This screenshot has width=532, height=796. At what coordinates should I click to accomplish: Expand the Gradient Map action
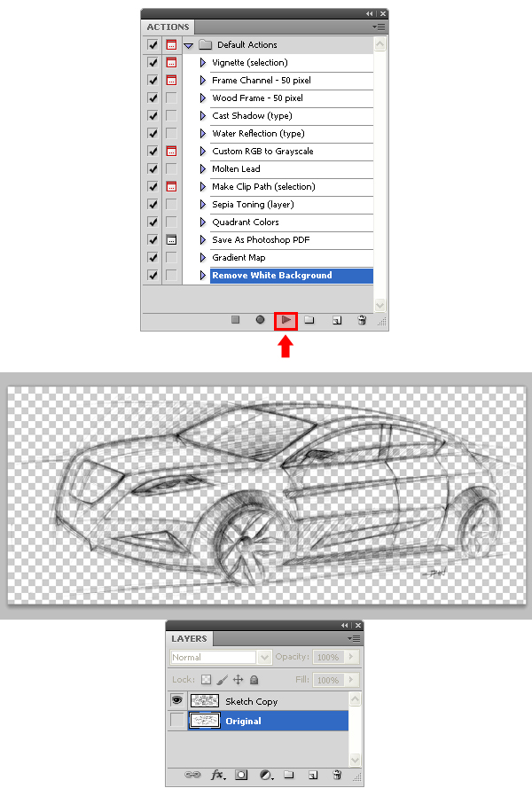[x=202, y=257]
